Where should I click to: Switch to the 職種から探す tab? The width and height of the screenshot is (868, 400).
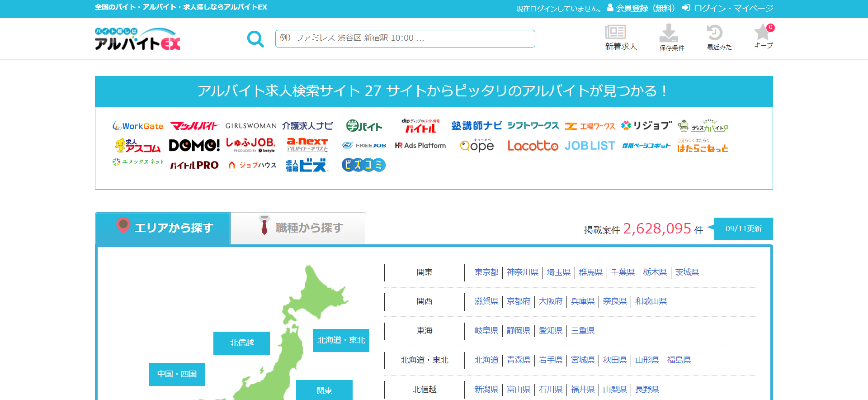[298, 228]
